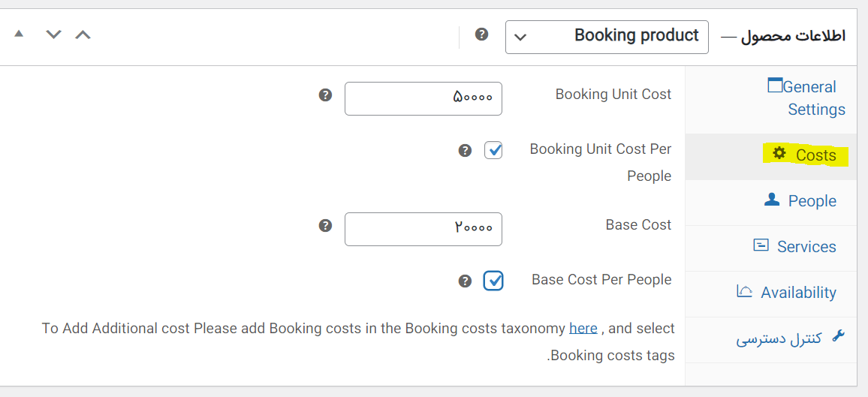Image resolution: width=868 pixels, height=397 pixels.
Task: Open the Booking product type dropdown
Action: pos(607,37)
